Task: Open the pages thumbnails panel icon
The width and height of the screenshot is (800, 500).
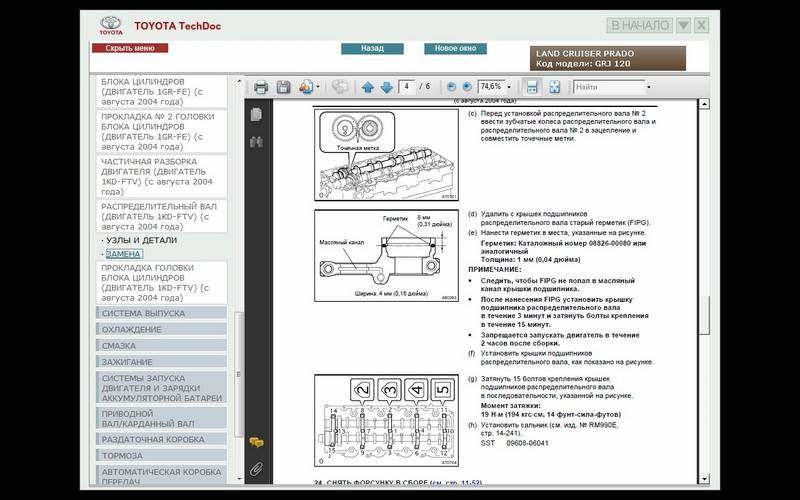Action: [256, 115]
